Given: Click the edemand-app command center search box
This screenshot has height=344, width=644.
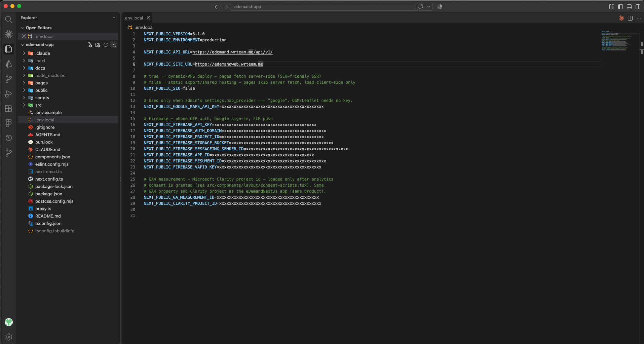Looking at the screenshot, I should [x=323, y=7].
